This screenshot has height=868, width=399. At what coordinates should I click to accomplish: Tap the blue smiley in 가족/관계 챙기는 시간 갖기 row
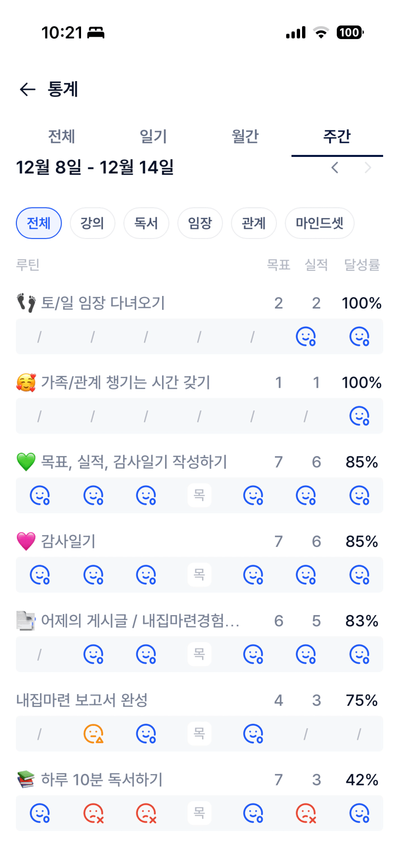[359, 416]
